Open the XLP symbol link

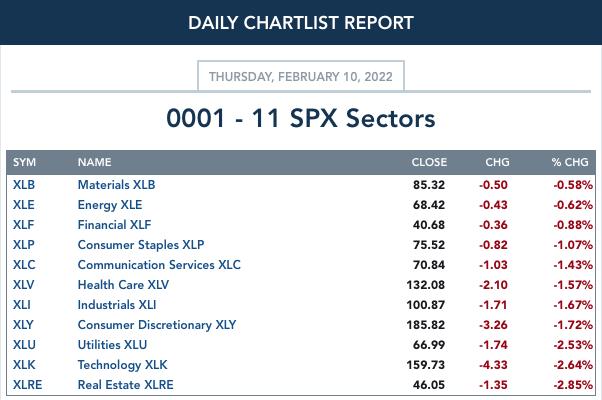tap(23, 245)
